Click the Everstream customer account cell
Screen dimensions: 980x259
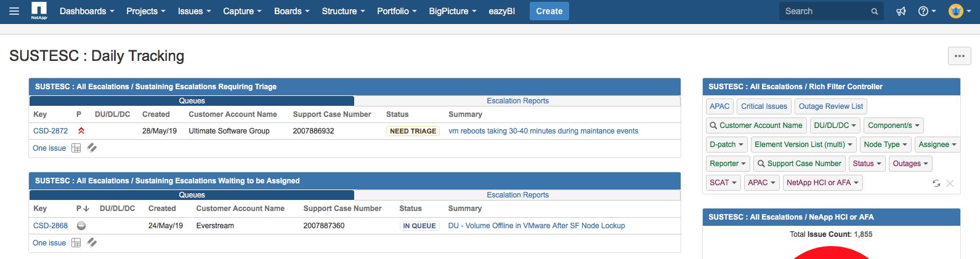pos(215,226)
